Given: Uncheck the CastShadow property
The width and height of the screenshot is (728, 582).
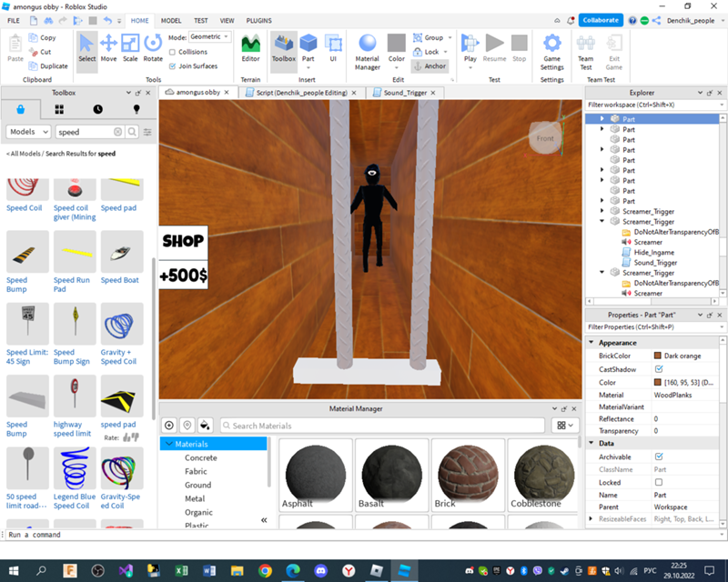Looking at the screenshot, I should click(x=659, y=369).
